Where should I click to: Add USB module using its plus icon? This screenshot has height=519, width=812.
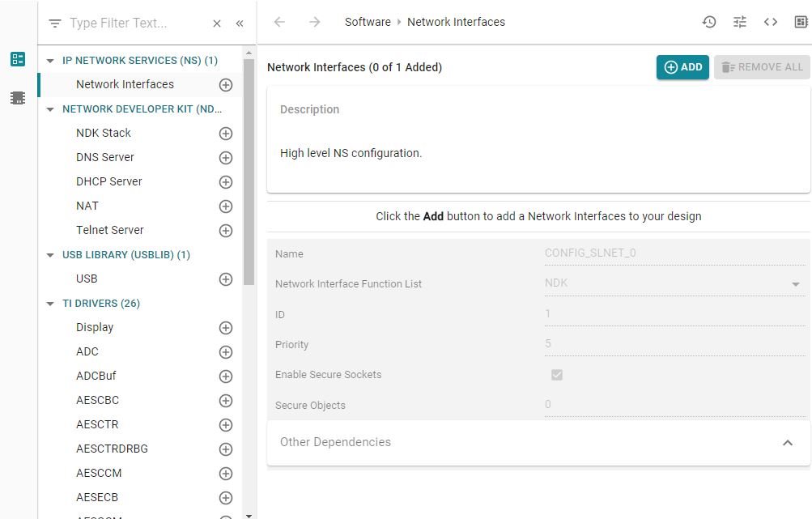(x=226, y=279)
